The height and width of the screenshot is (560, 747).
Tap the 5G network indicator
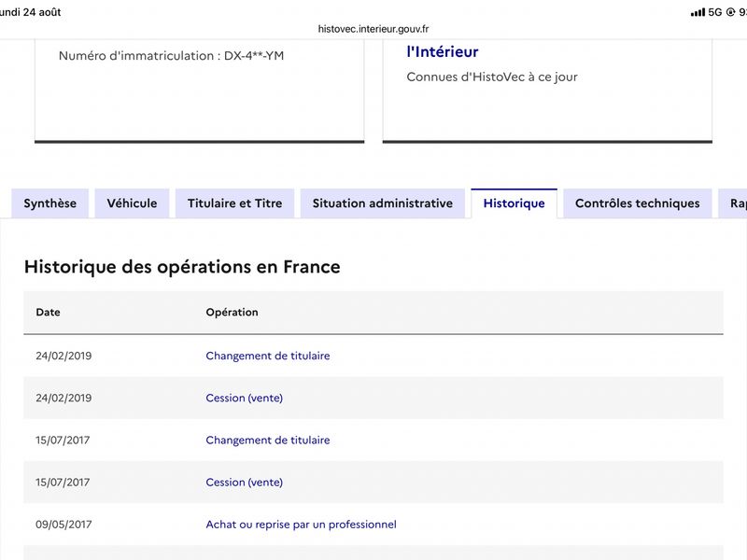[715, 12]
